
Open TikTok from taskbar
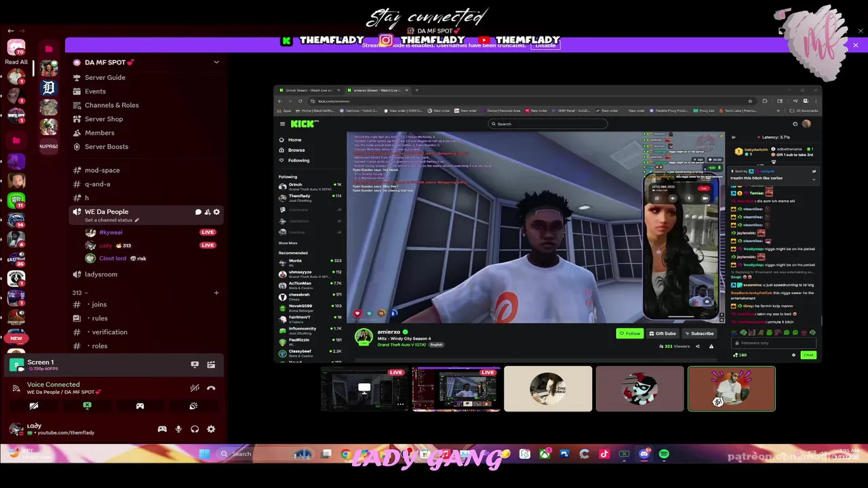point(604,454)
